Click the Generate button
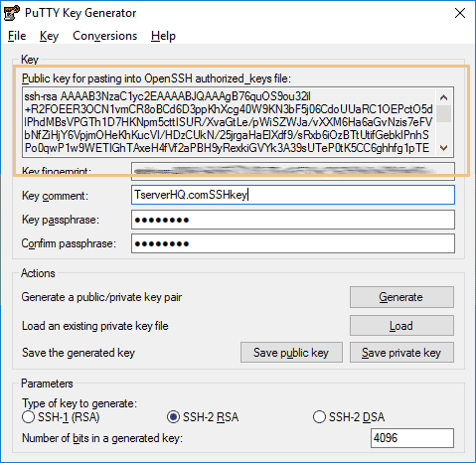476x463 pixels. 401,297
